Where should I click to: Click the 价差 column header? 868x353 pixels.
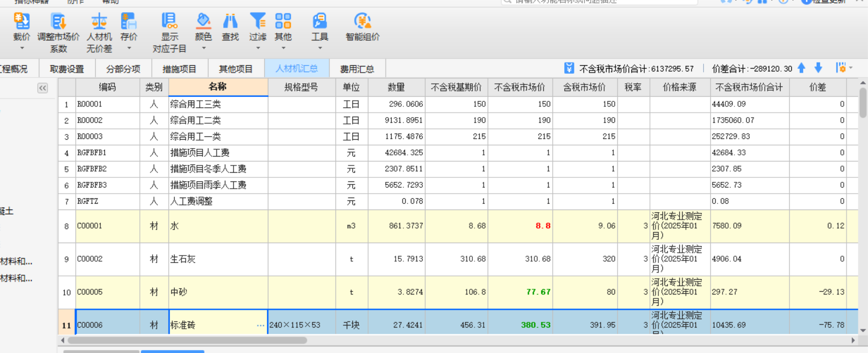(817, 87)
